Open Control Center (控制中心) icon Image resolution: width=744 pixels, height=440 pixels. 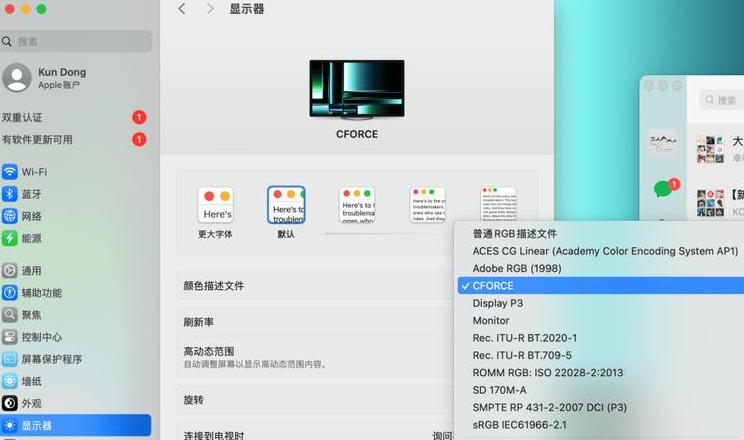[x=10, y=337]
